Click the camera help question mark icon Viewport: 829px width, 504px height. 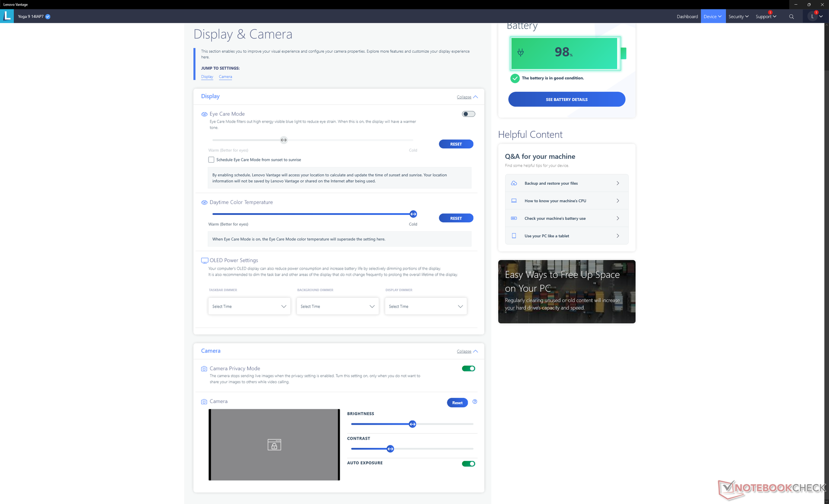point(475,402)
